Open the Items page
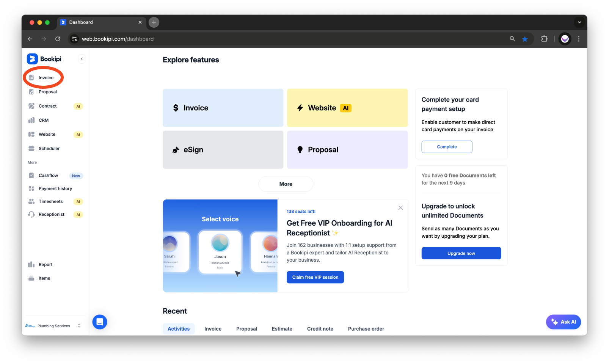Screen dimensions: 609x364 click(44, 278)
